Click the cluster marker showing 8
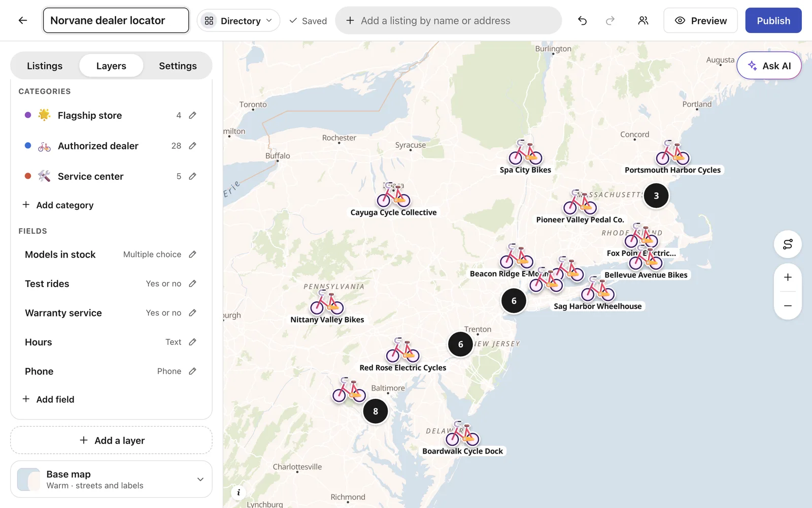This screenshot has height=508, width=812. pos(376,411)
